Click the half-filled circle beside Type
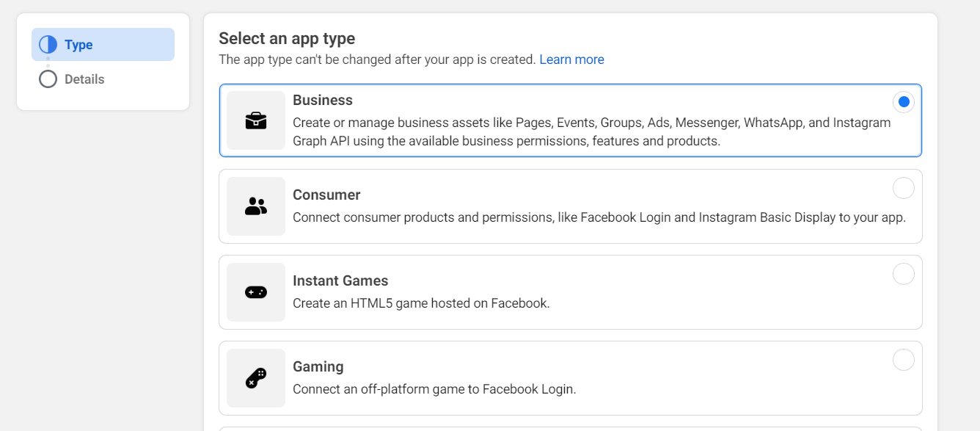This screenshot has width=980, height=431. pos(48,45)
